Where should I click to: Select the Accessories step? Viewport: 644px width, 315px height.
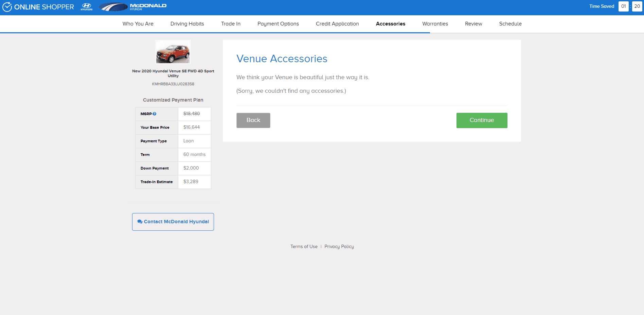[x=391, y=24]
